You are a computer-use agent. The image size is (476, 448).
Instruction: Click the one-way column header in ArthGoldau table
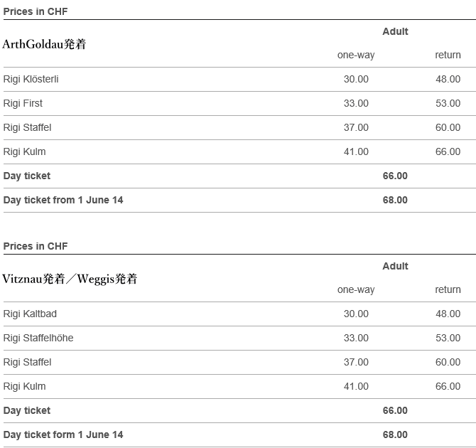[356, 55]
